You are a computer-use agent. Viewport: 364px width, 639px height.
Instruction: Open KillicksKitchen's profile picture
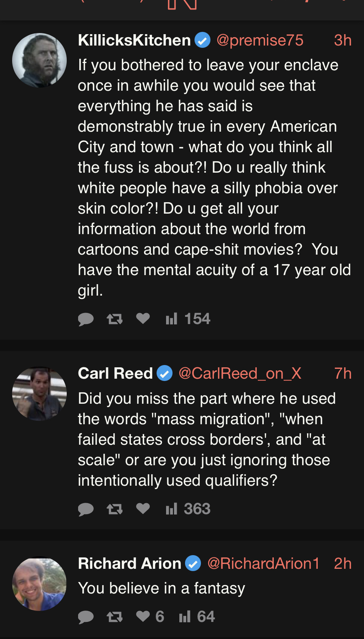click(x=39, y=60)
